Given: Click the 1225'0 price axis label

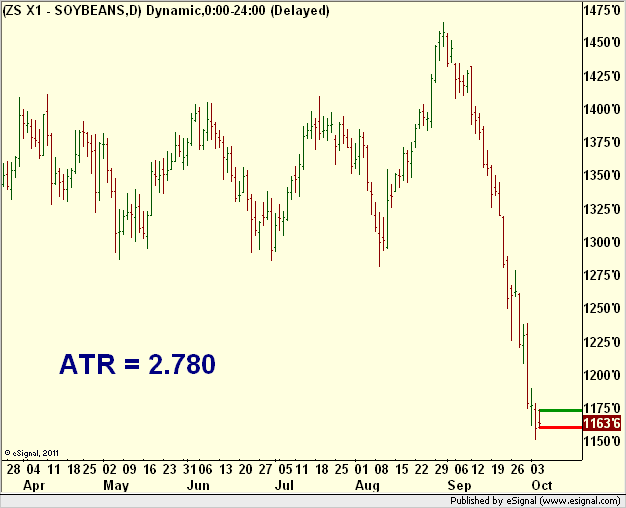Looking at the screenshot, I should click(603, 342).
